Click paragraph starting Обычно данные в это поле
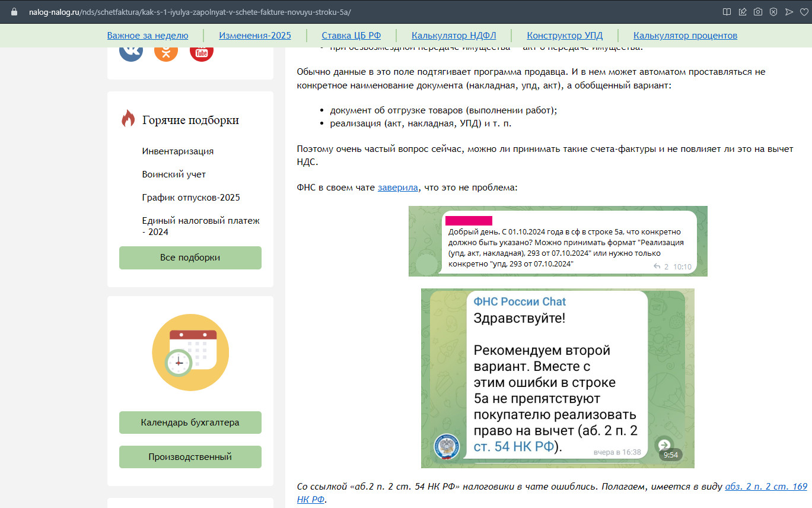812x508 pixels. pos(531,79)
